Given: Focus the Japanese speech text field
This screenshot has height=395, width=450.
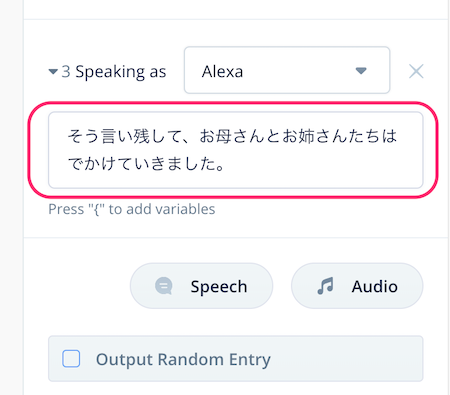Looking at the screenshot, I should pyautogui.click(x=236, y=150).
